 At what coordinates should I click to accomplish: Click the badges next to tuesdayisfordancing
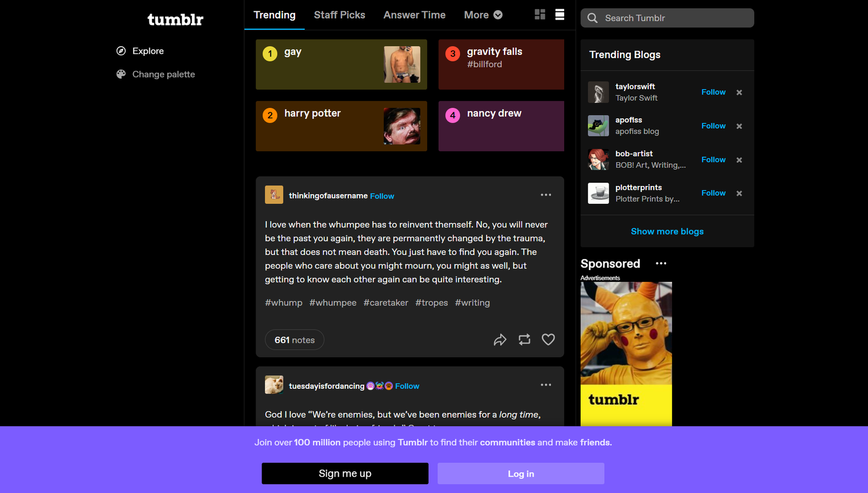click(x=380, y=386)
